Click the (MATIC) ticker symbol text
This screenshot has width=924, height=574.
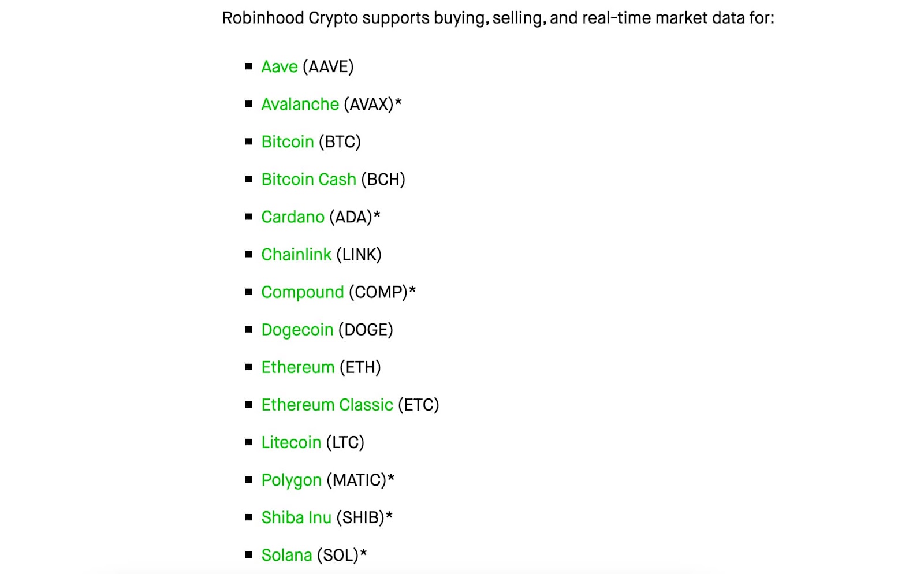[x=356, y=480]
